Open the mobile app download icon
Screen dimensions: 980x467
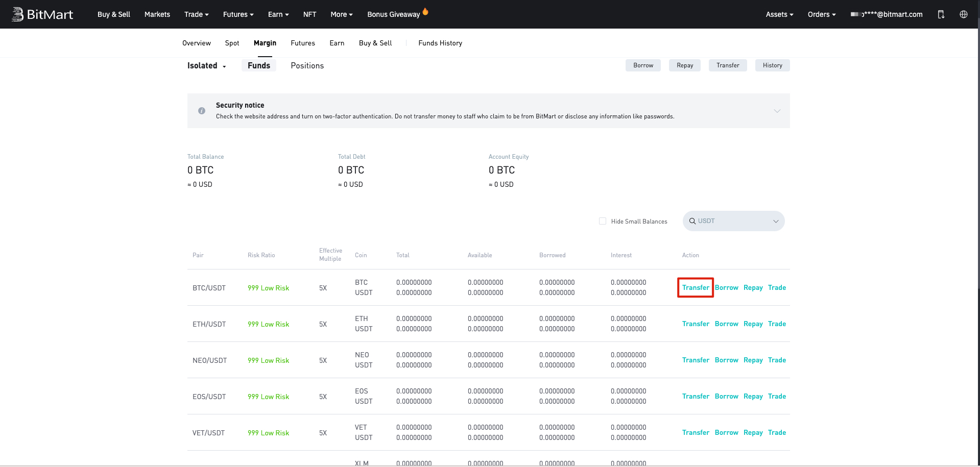(x=941, y=14)
